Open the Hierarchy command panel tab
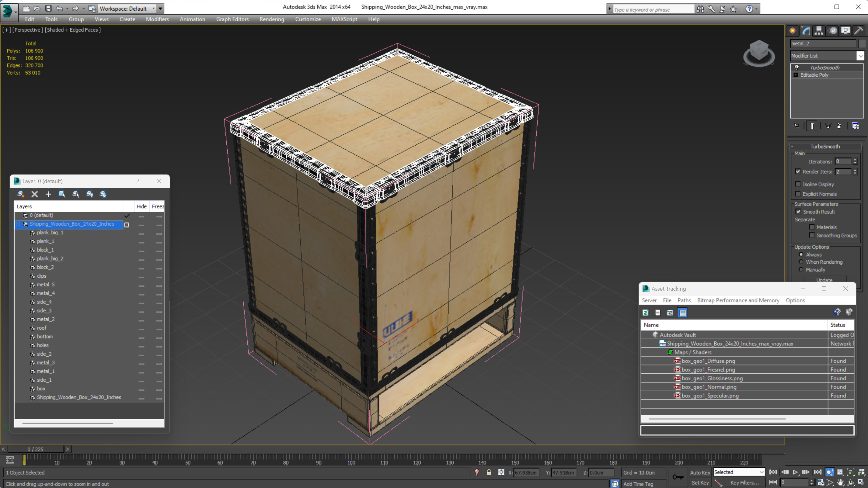The image size is (868, 488). click(819, 31)
